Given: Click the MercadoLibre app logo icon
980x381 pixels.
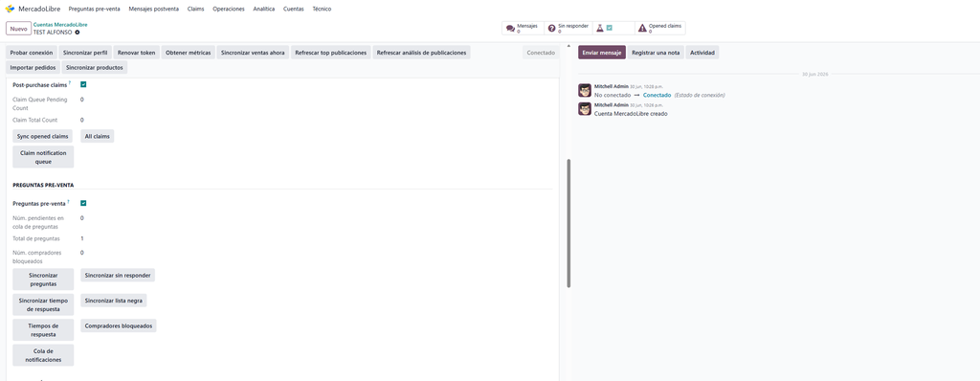Looking at the screenshot, I should pos(10,9).
